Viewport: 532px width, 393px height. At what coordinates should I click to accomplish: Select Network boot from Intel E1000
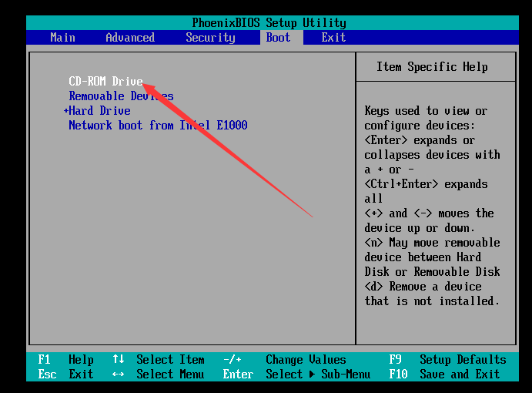point(158,126)
